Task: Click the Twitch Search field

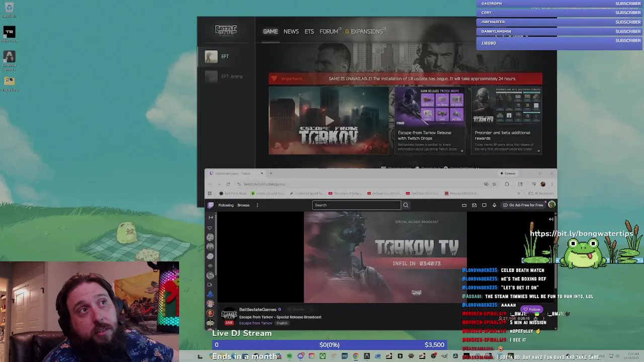Action: 356,205
